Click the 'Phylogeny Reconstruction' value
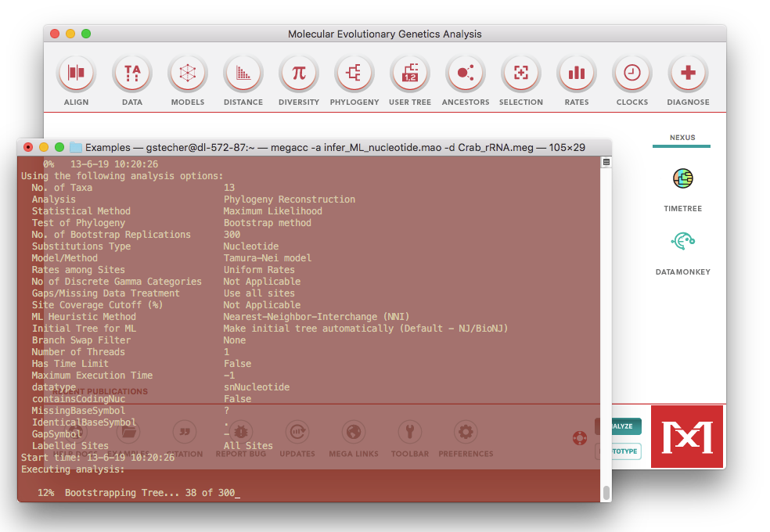The width and height of the screenshot is (770, 532). 290,199
